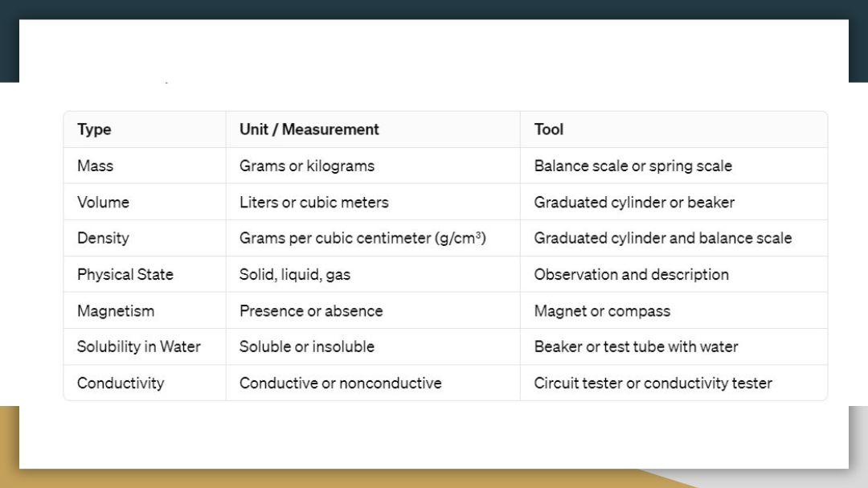This screenshot has width=868, height=488.
Task: Click the "Type" column header
Action: [x=94, y=129]
